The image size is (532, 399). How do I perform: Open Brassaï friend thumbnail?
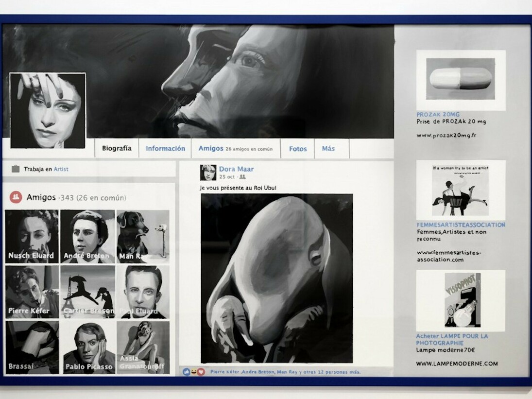32,347
